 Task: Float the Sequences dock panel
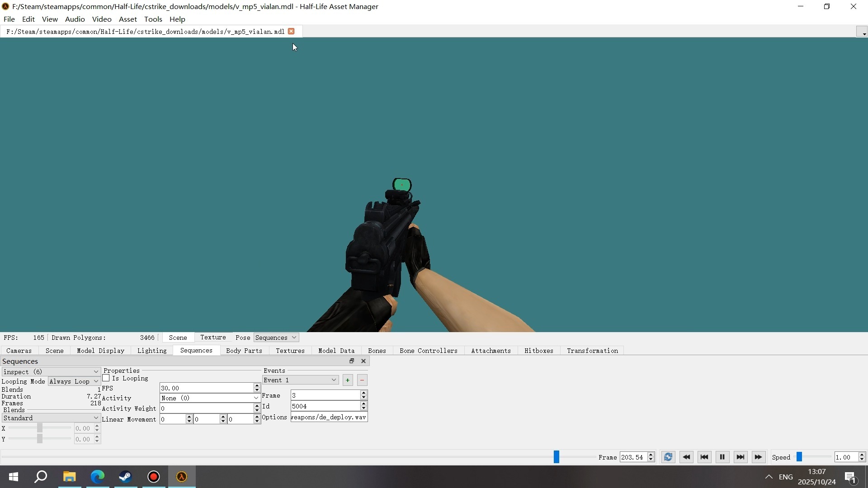coord(352,361)
